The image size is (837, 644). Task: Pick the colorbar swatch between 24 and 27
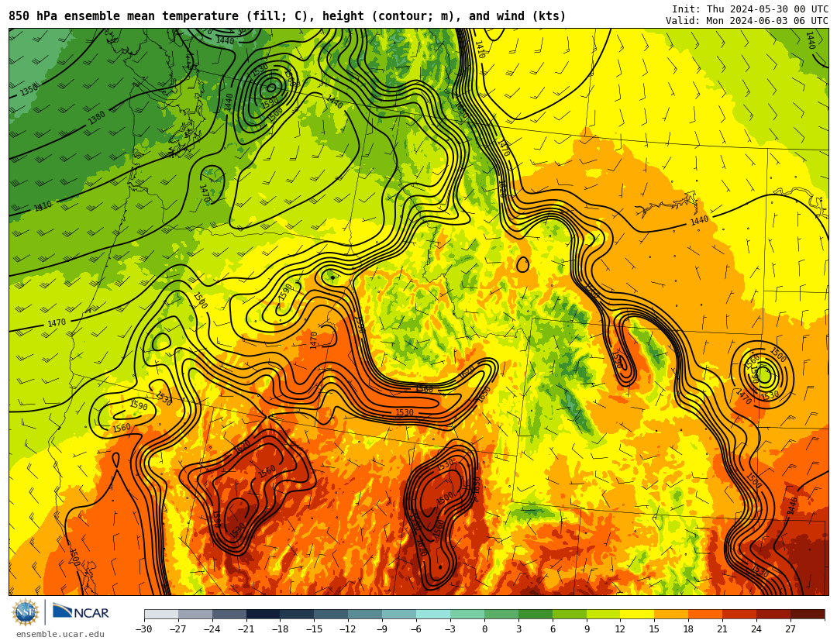774,614
